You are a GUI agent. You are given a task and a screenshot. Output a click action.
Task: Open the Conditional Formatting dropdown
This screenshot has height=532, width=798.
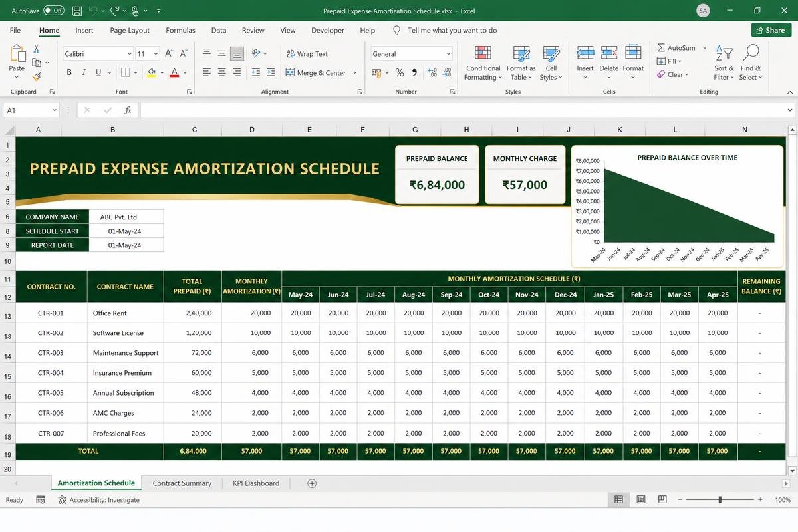pos(483,63)
